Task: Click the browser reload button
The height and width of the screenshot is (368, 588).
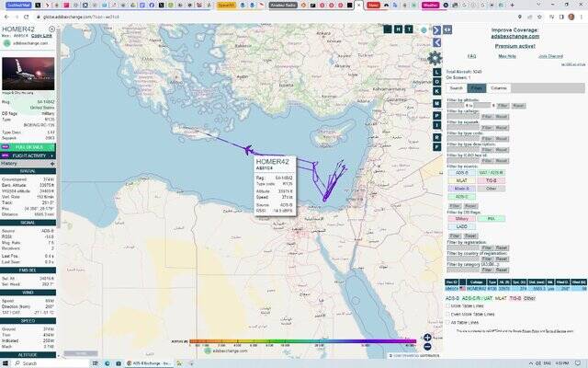Action: pos(26,17)
